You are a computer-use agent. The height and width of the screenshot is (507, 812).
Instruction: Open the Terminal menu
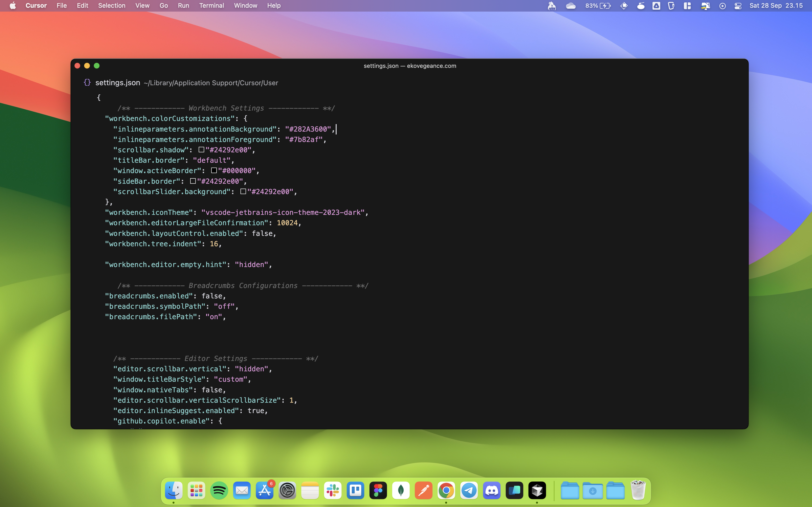(x=211, y=6)
